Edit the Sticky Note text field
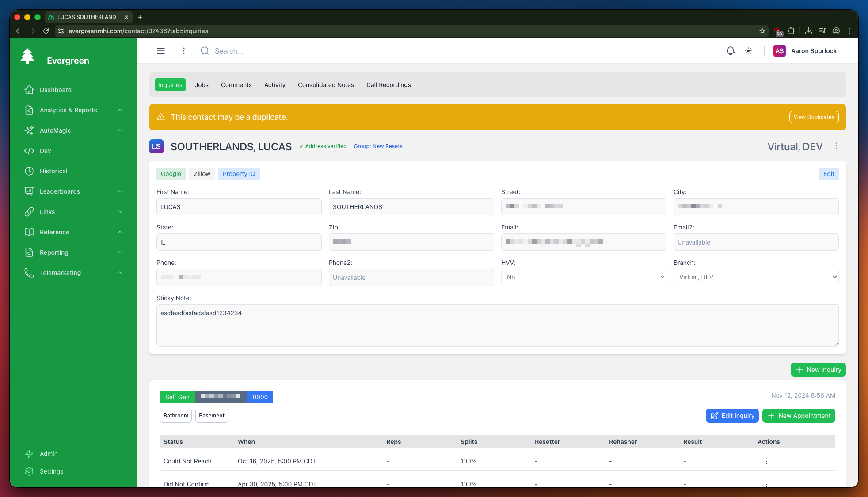Viewport: 868px width, 497px height. point(497,325)
